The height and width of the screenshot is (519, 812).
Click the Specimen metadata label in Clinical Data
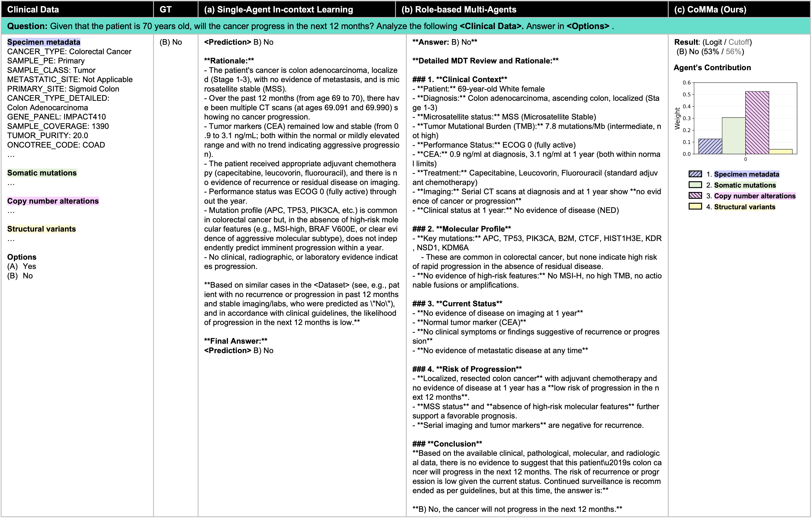44,42
